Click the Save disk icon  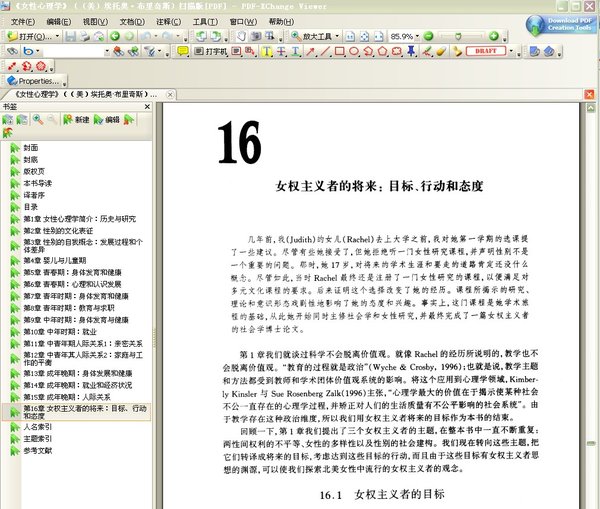click(x=70, y=36)
